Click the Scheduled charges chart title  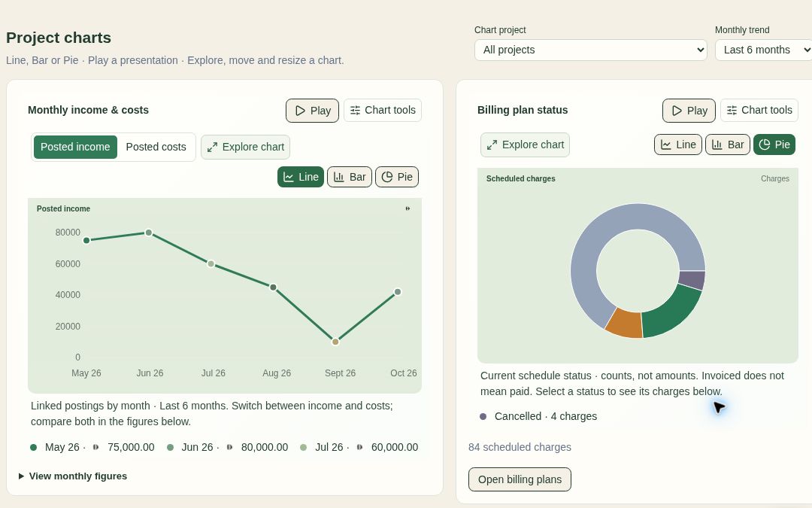point(520,179)
